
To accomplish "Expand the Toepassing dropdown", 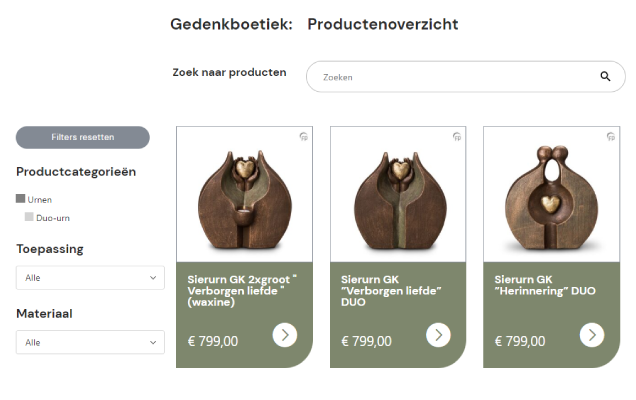I will pyautogui.click(x=90, y=278).
